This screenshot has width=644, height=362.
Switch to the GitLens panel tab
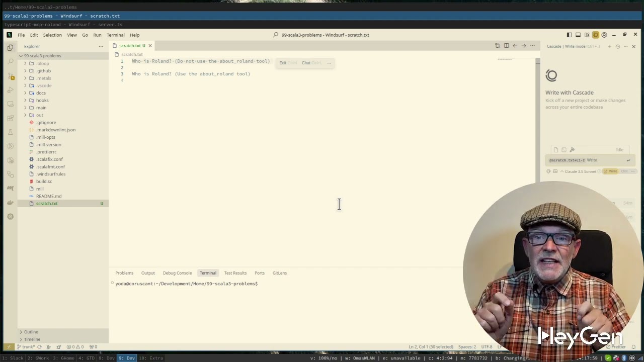(x=280, y=273)
